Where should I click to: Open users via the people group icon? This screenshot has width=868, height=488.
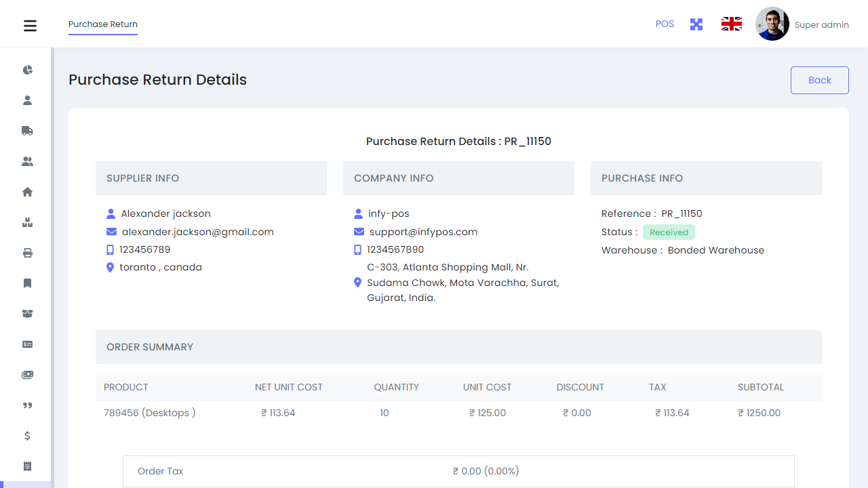tap(27, 161)
